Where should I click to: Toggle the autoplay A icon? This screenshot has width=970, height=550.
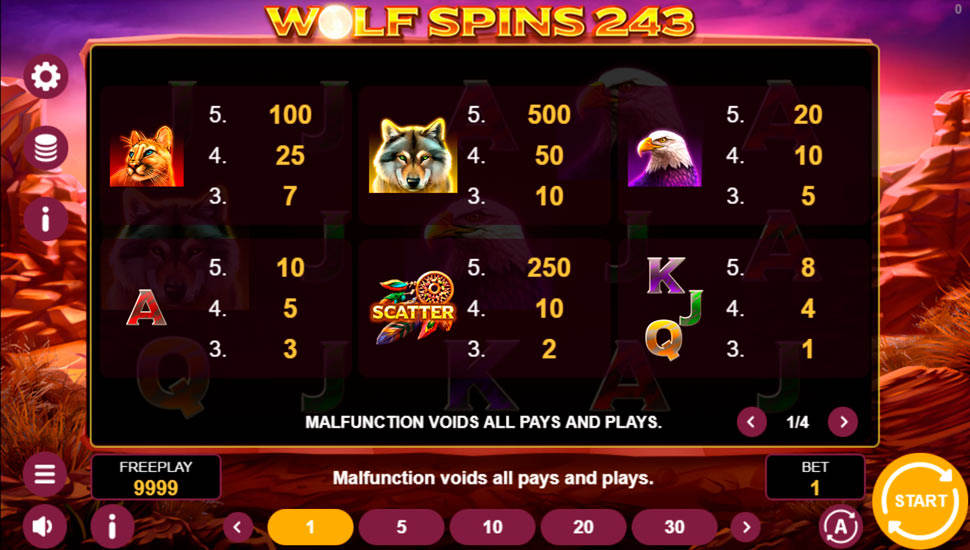click(841, 526)
